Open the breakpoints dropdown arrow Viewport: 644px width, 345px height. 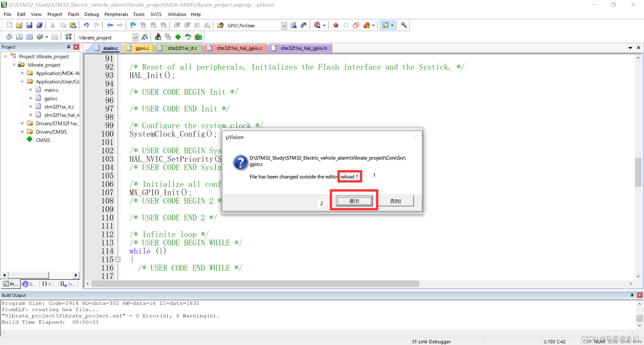(373, 25)
